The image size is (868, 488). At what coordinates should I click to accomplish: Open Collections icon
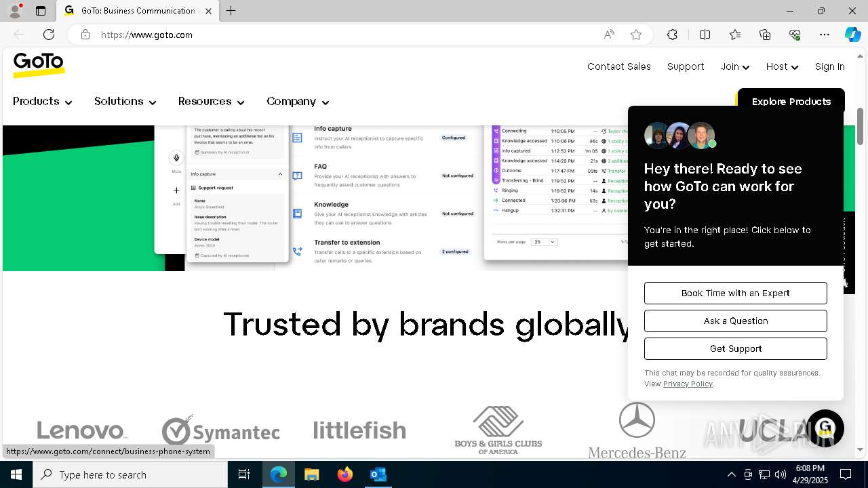765,35
